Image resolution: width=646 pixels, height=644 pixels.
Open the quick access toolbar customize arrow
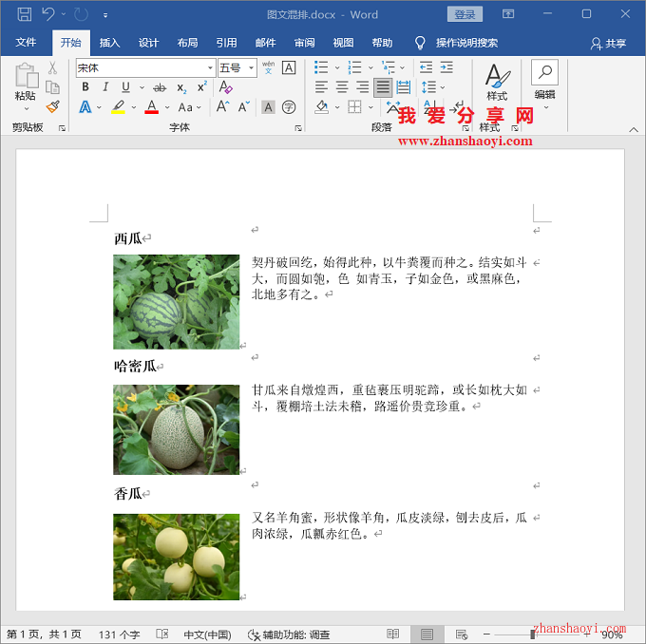point(105,15)
